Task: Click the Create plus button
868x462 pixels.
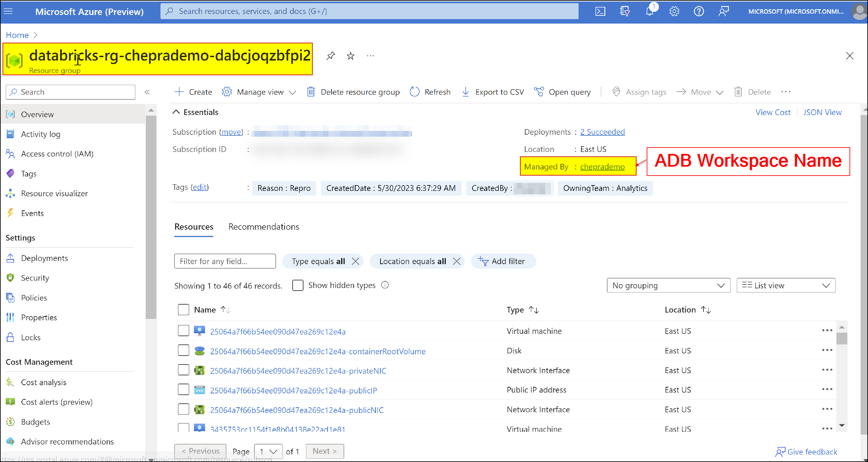Action: pyautogui.click(x=193, y=92)
